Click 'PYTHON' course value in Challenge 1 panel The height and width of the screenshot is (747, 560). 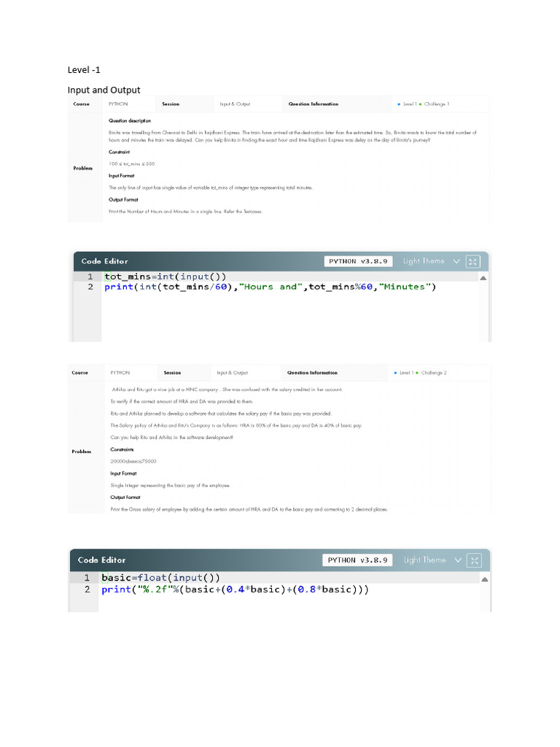(x=118, y=104)
